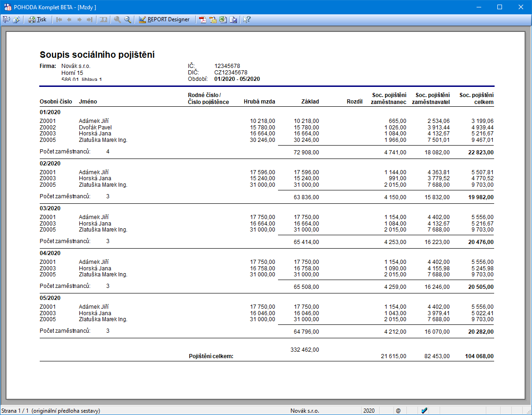The image size is (532, 415).
Task: Export report to Excel icon
Action: coord(223,20)
